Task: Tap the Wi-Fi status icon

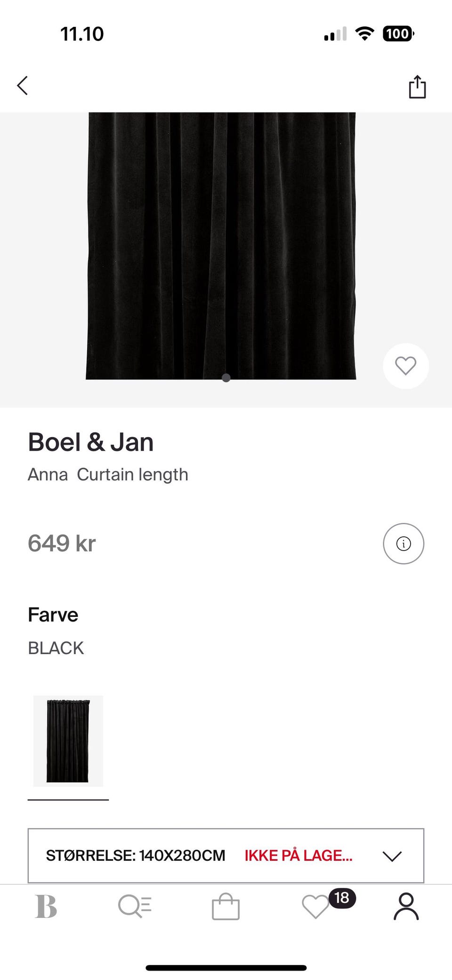Action: (x=364, y=33)
